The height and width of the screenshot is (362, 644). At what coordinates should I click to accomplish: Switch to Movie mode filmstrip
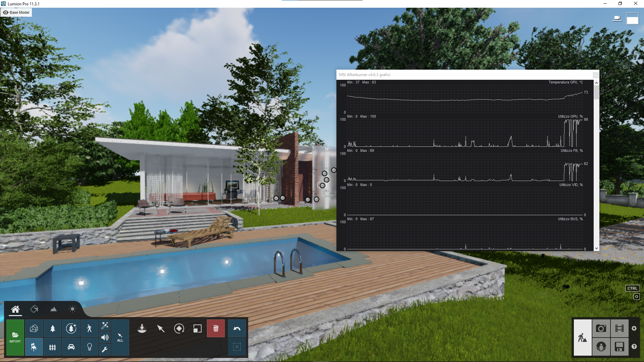point(620,328)
